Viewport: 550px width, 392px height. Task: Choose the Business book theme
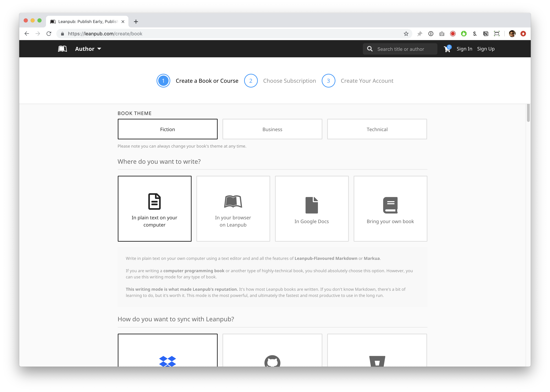[272, 129]
